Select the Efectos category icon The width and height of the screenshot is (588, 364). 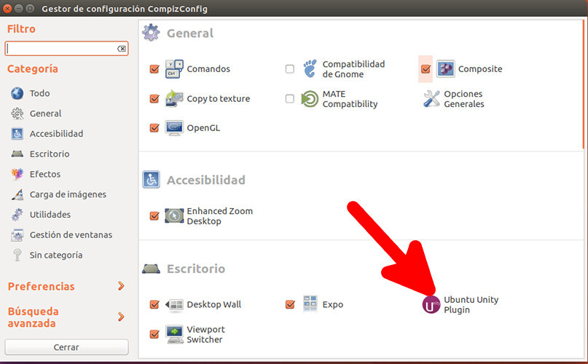point(17,174)
